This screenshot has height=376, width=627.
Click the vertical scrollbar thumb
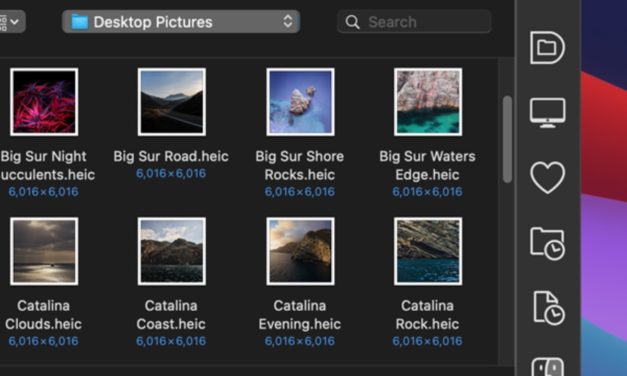[507, 139]
